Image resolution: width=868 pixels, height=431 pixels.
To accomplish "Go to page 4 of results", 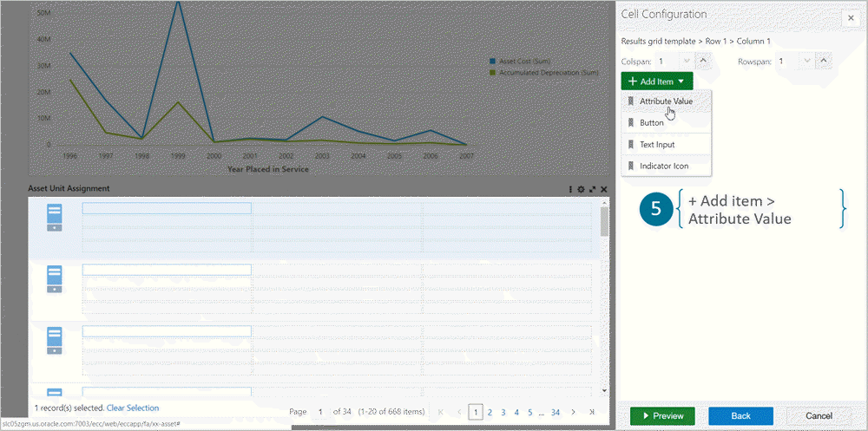I will [516, 412].
